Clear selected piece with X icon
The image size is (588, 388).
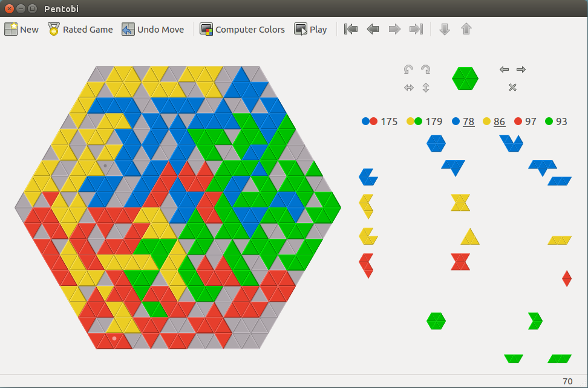tap(512, 88)
